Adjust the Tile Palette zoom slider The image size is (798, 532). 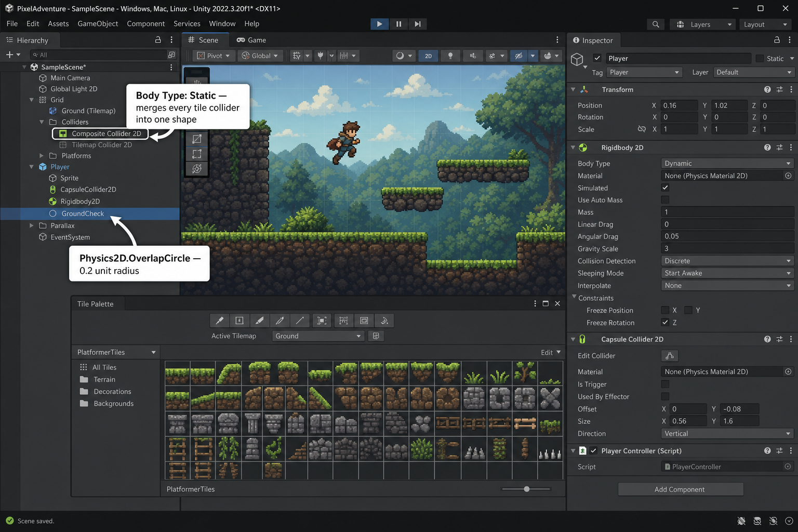pos(526,489)
